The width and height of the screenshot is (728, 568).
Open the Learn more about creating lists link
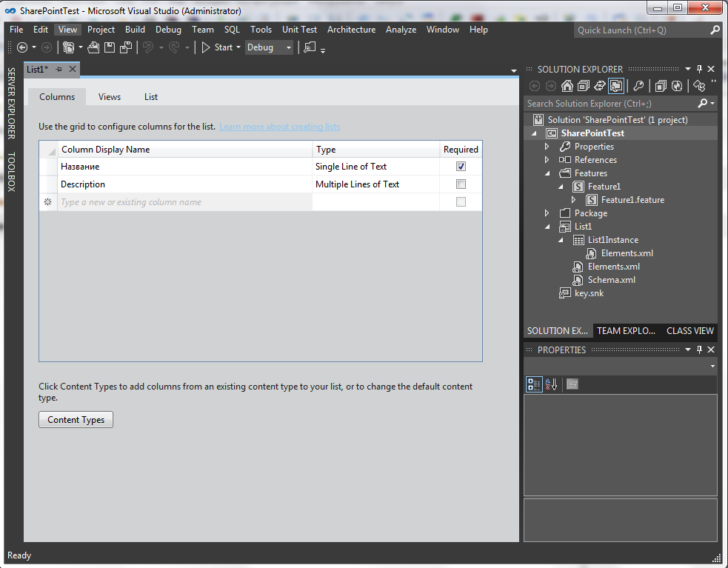[x=279, y=126]
